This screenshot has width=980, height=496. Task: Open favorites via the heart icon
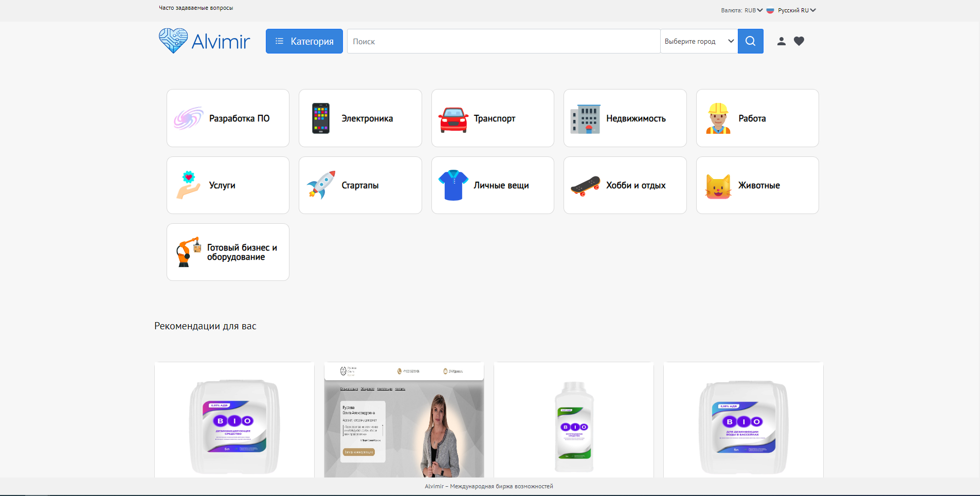click(x=798, y=41)
